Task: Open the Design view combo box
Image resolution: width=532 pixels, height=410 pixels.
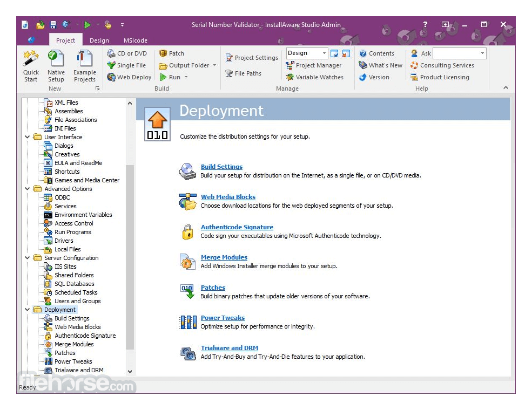Action: [307, 53]
